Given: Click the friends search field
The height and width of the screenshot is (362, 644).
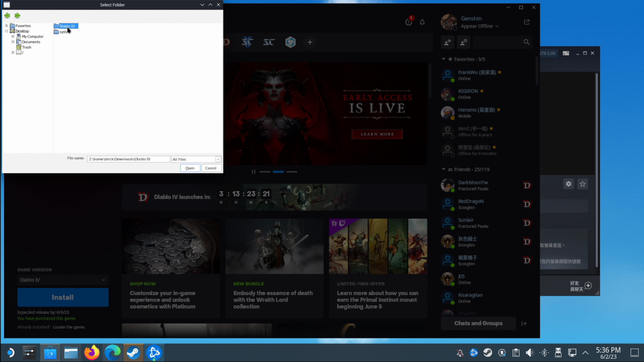Looking at the screenshot, I should (x=502, y=42).
